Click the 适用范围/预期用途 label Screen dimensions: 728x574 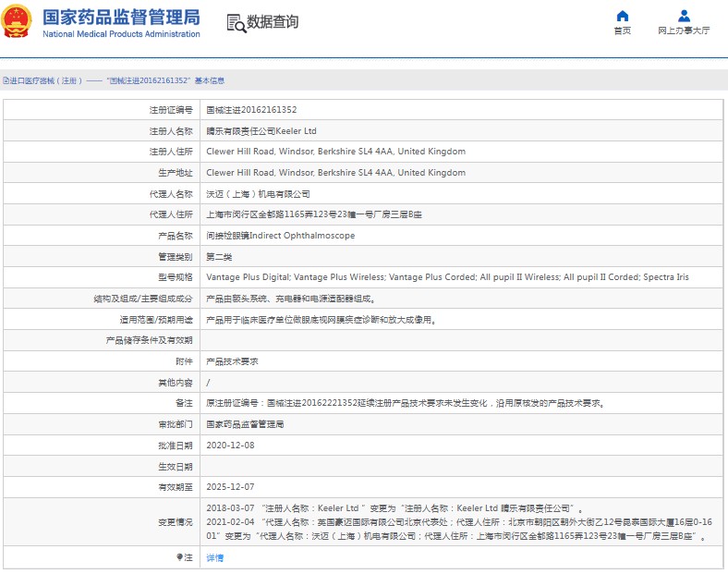pyautogui.click(x=156, y=320)
